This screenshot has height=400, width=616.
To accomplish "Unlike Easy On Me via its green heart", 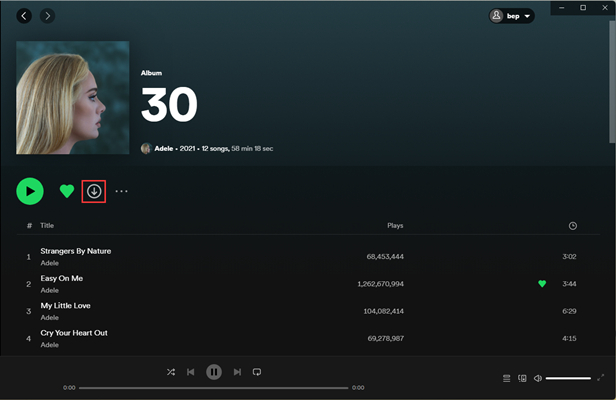I will (542, 284).
